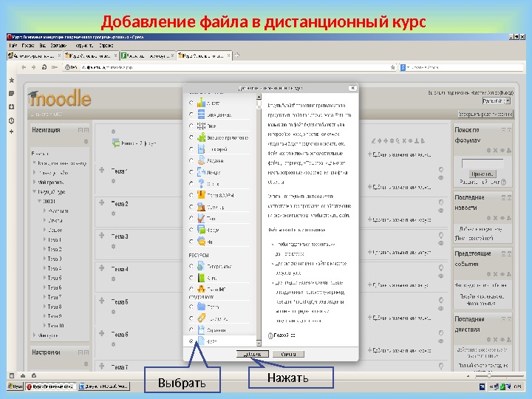
Task: Click the Добавить button in dialog
Action: click(x=253, y=354)
